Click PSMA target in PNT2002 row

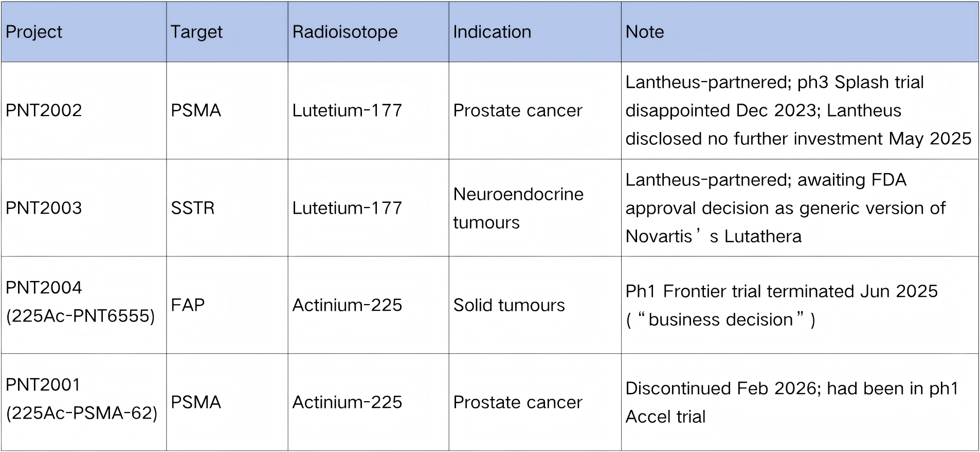(x=196, y=110)
